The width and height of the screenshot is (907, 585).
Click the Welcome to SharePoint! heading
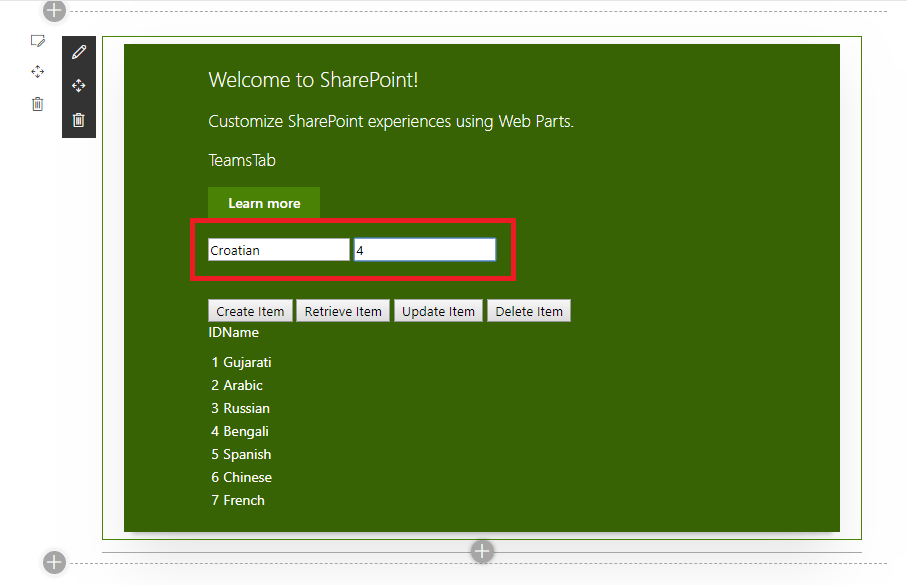pos(313,80)
